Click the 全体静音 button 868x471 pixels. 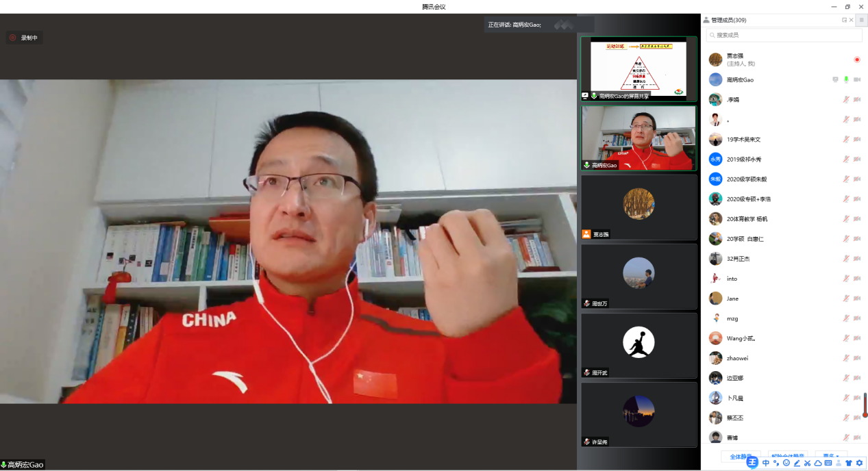(x=741, y=456)
